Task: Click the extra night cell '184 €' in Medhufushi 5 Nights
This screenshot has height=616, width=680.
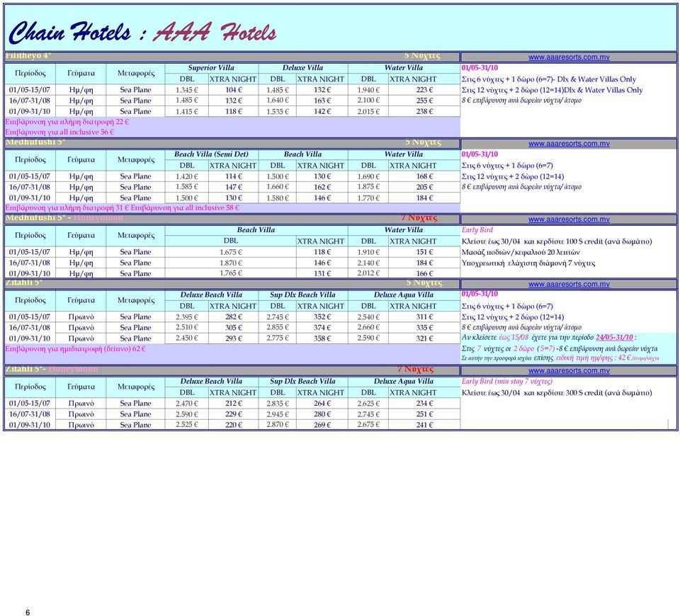Action: tap(424, 198)
